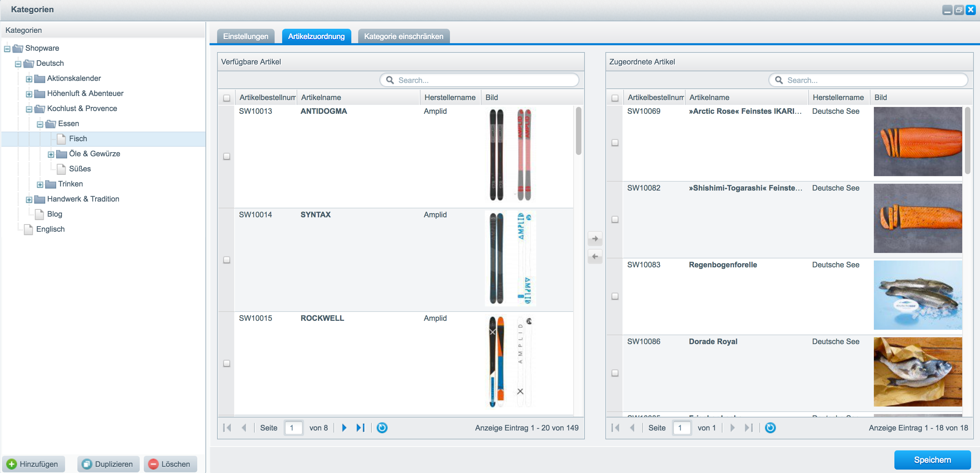980x473 pixels.
Task: Go to first page in Zugeordnete Artikel
Action: pos(615,428)
